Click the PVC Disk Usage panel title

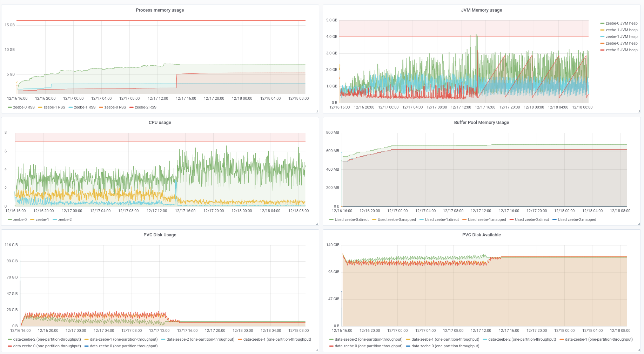(x=160, y=235)
